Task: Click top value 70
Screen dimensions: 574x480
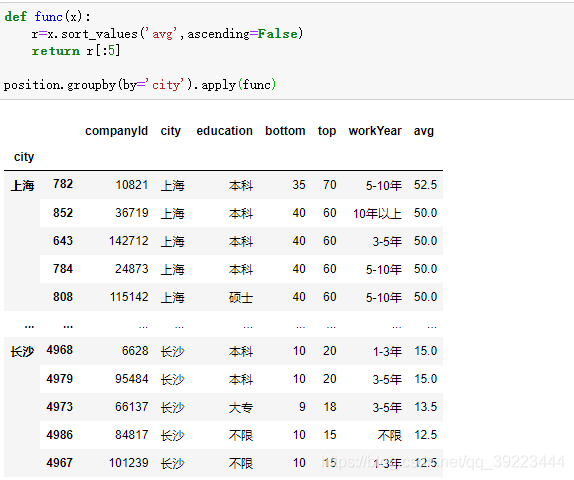Action: 329,185
